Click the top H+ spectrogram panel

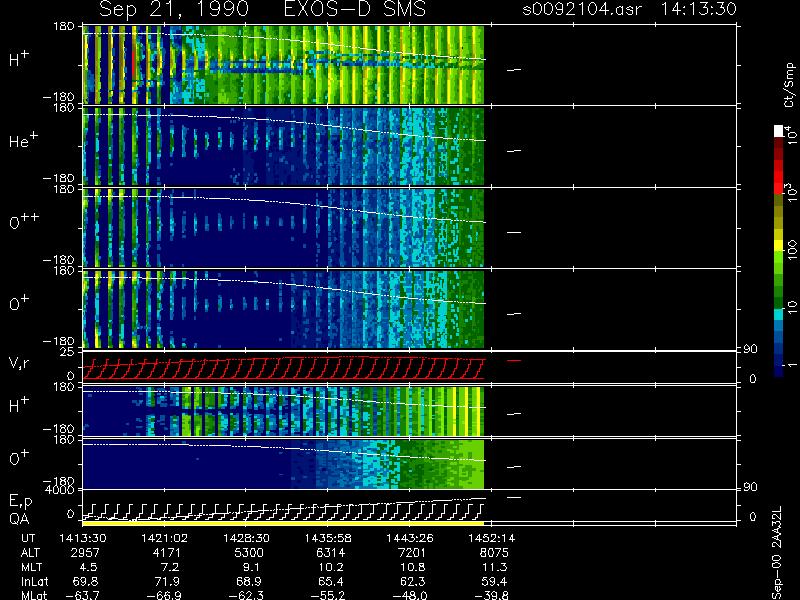[x=283, y=65]
